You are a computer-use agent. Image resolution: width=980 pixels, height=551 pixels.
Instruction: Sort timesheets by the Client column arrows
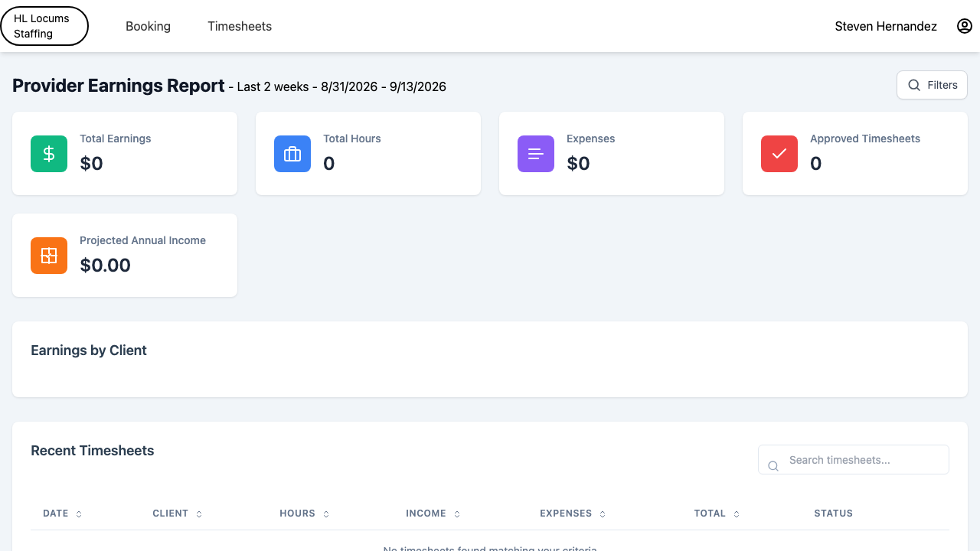pyautogui.click(x=199, y=514)
